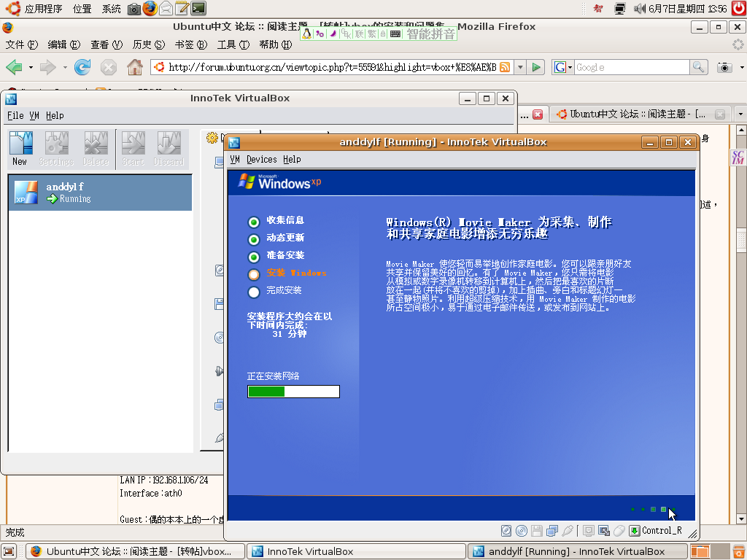This screenshot has height=560, width=747.
Task: Switch to Firefox Ubuntu中文论坛 taskbar button
Action: click(135, 551)
